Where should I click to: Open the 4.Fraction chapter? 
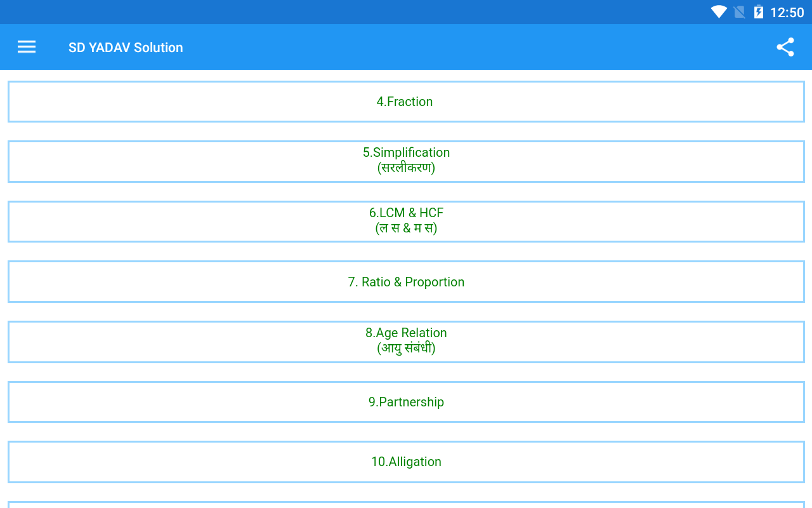click(x=406, y=102)
